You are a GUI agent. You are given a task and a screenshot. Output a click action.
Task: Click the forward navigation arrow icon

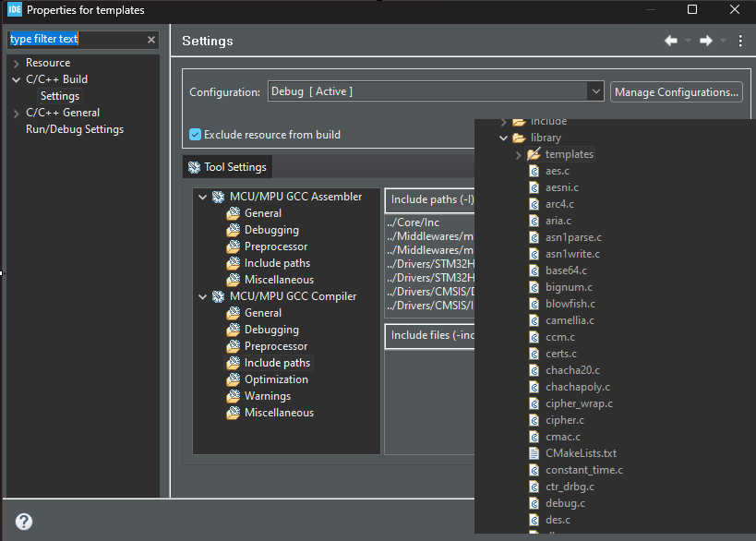point(706,41)
